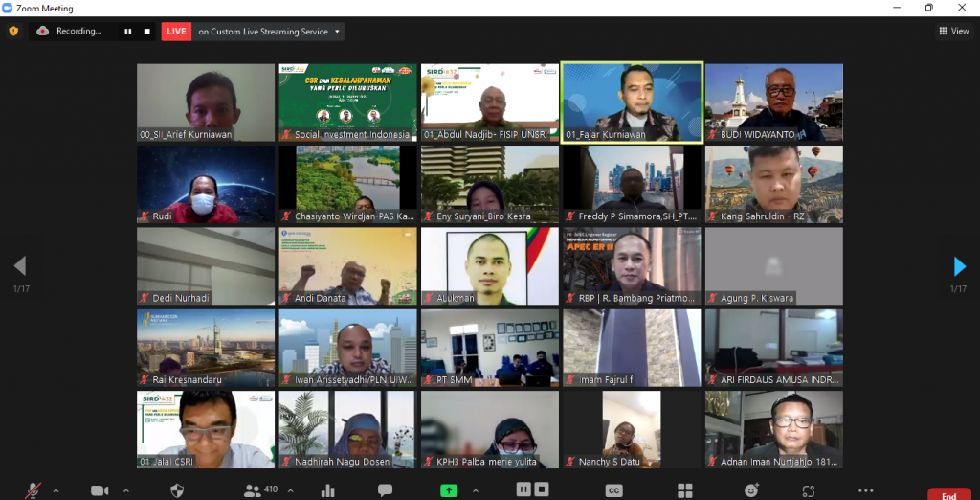980x500 pixels.
Task: Pause the recording in top bar
Action: pyautogui.click(x=127, y=32)
